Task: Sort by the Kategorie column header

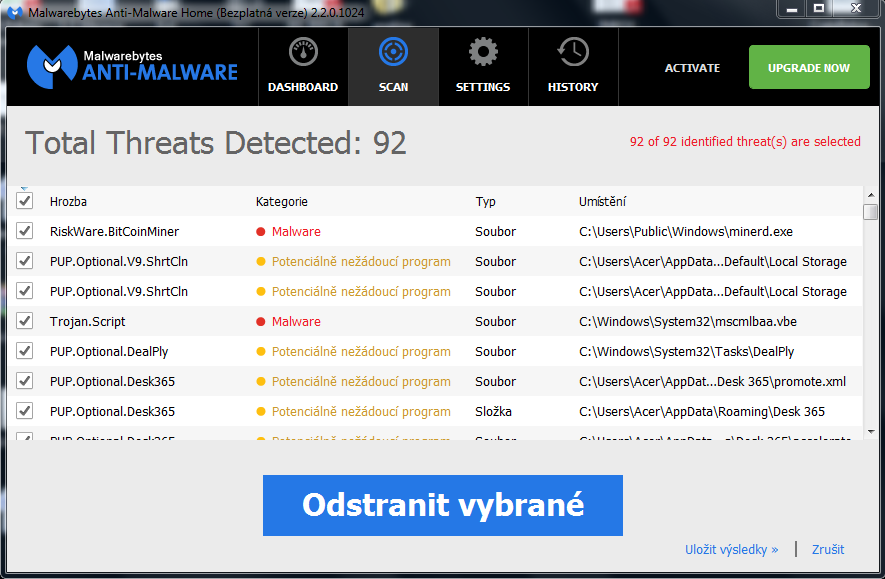Action: 282,201
